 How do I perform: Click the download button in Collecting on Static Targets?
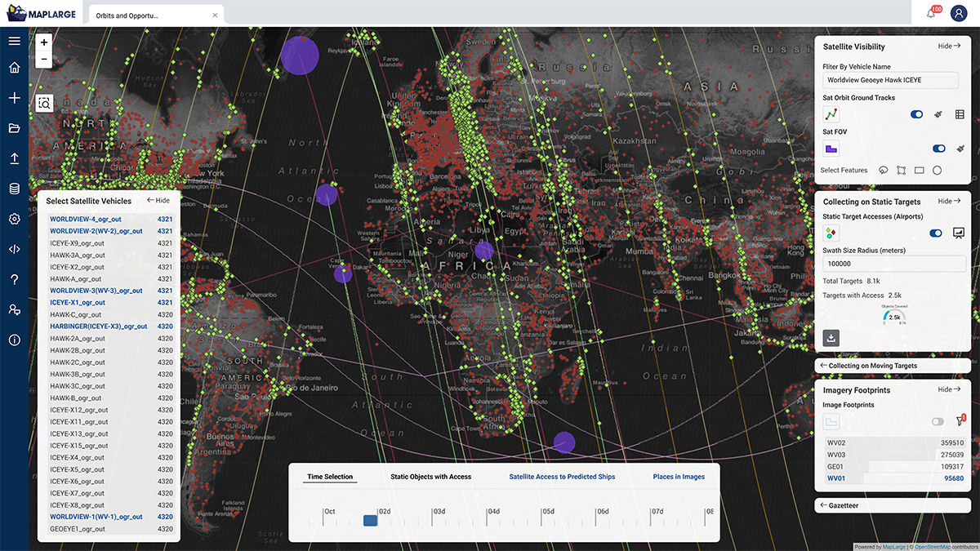(x=831, y=338)
